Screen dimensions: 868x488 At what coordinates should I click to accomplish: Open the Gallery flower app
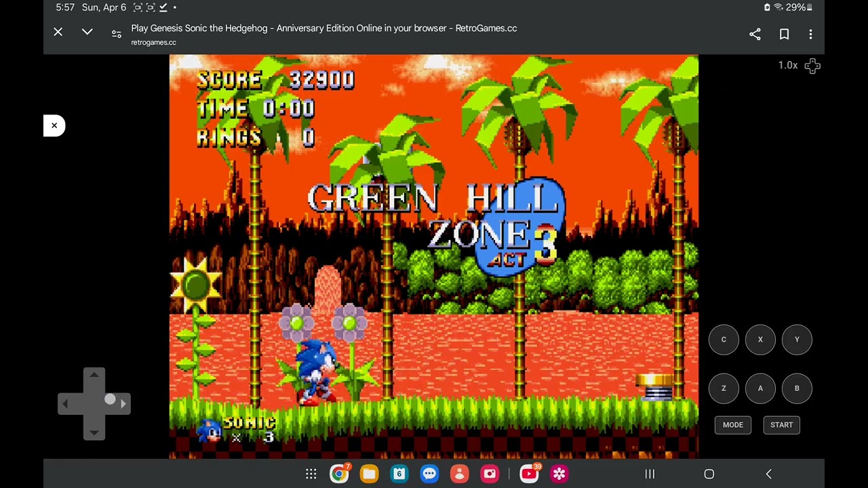coord(559,474)
